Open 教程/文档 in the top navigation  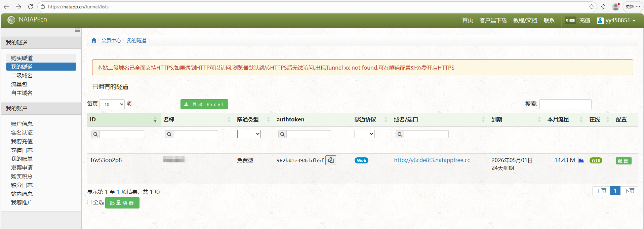coord(525,21)
